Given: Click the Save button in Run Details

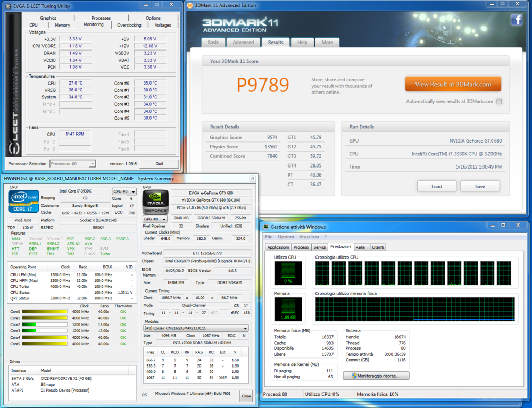Looking at the screenshot, I should coord(480,186).
